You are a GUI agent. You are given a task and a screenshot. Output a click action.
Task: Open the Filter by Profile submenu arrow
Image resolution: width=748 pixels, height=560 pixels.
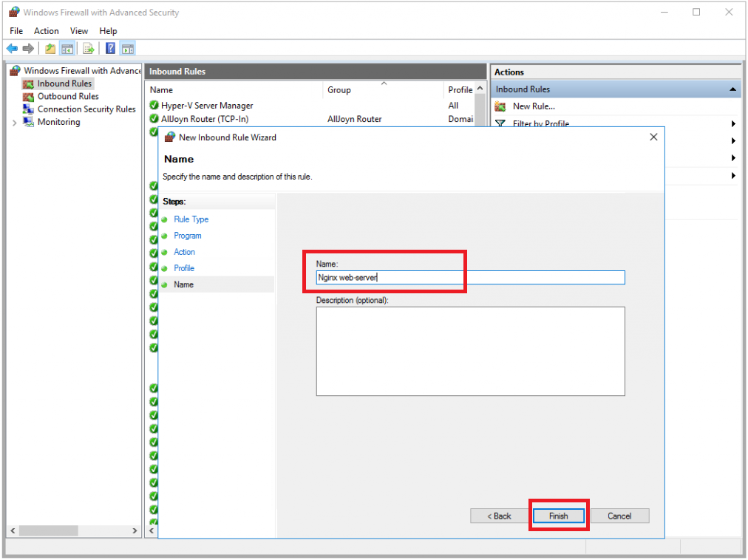pyautogui.click(x=733, y=123)
